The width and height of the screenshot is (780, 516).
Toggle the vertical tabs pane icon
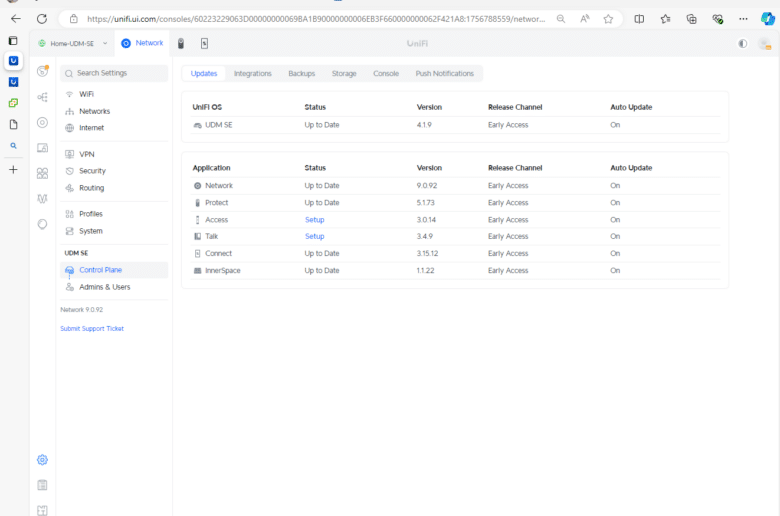[13, 40]
